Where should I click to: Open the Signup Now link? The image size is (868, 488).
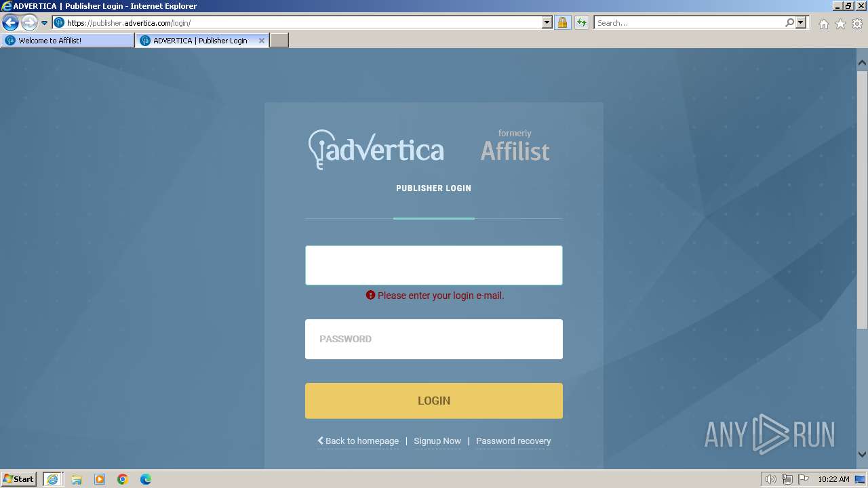(437, 441)
